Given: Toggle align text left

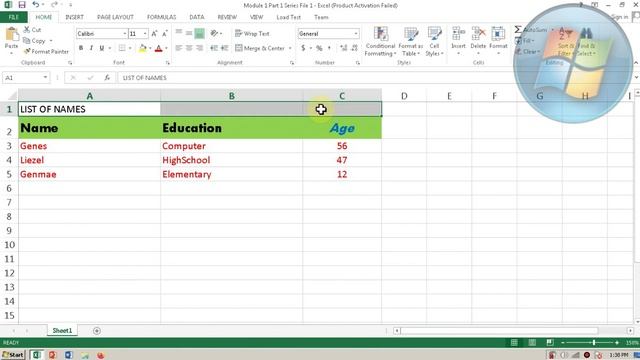Looking at the screenshot, I should (178, 48).
